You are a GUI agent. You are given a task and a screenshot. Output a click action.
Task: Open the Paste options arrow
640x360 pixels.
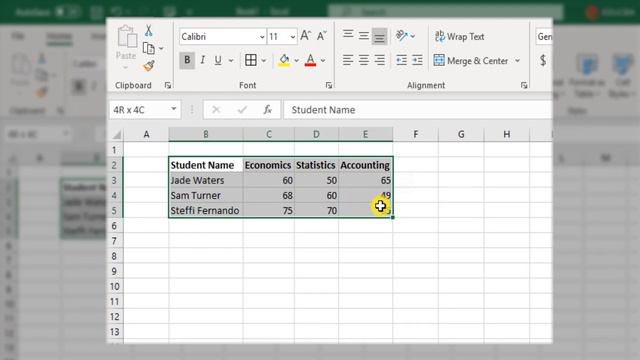126,68
